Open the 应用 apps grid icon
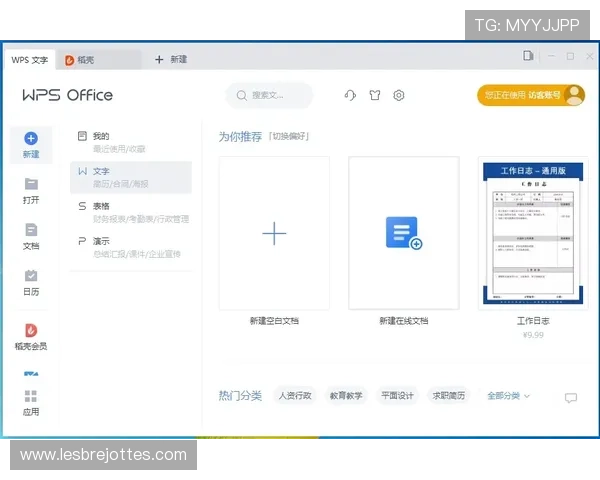600x480 pixels. [31, 396]
